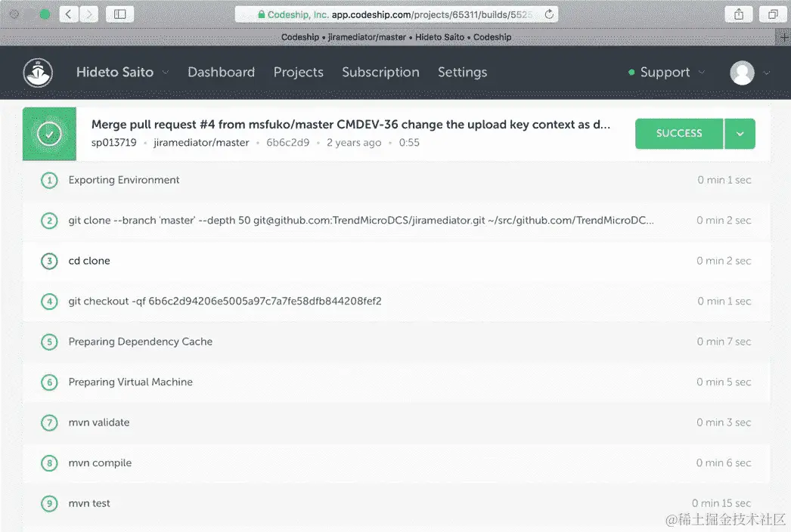Select the Codeship browser tab title
The height and width of the screenshot is (532, 791).
click(396, 37)
